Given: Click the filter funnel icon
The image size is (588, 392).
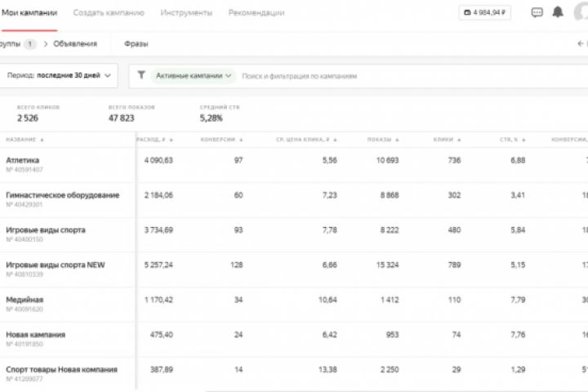Looking at the screenshot, I should tap(141, 75).
